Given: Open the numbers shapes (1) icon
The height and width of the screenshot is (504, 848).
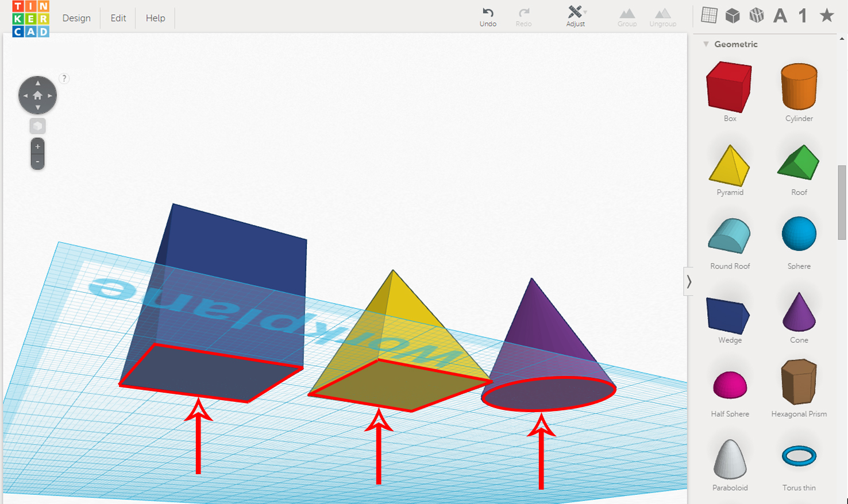Looking at the screenshot, I should 803,15.
